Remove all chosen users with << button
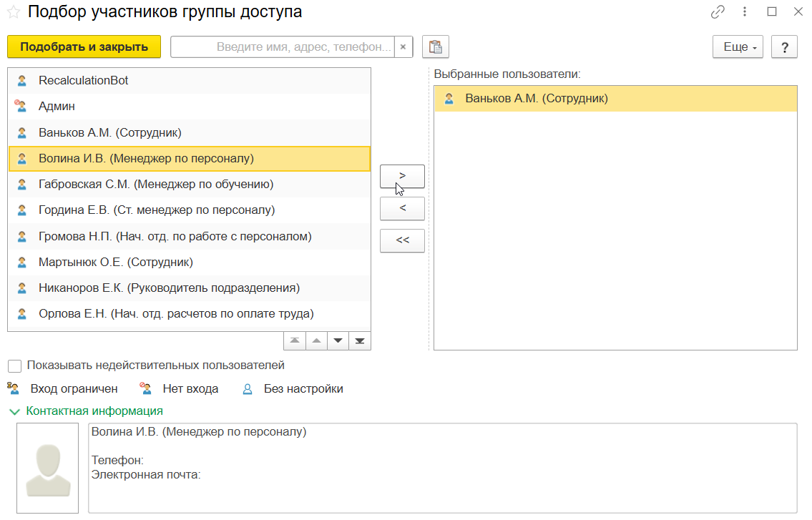 click(402, 240)
